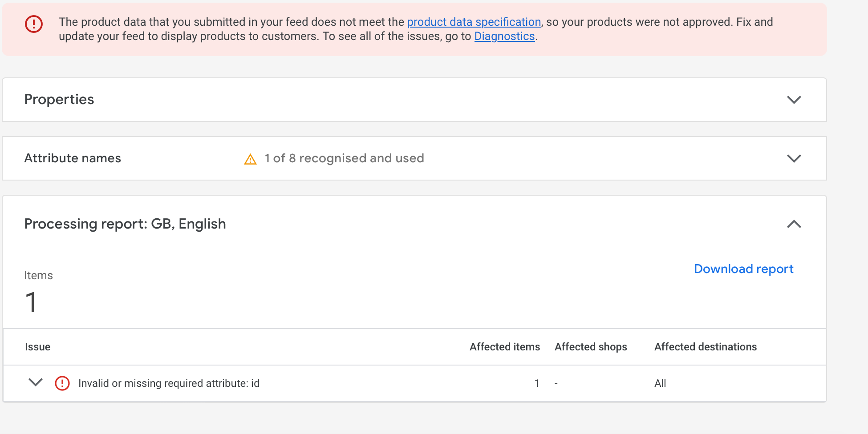Click the Issue column header
This screenshot has width=868, height=434.
[37, 347]
